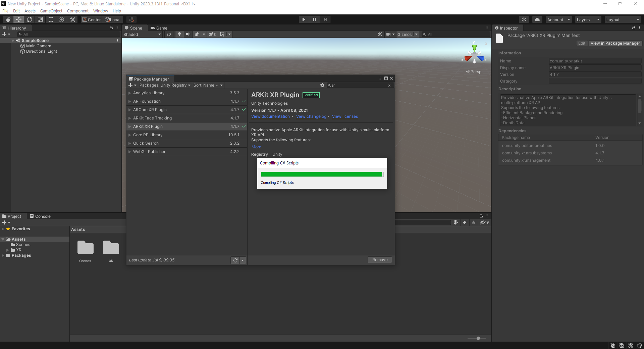
Task: Expand the Packages folder in Project
Action: coord(3,255)
